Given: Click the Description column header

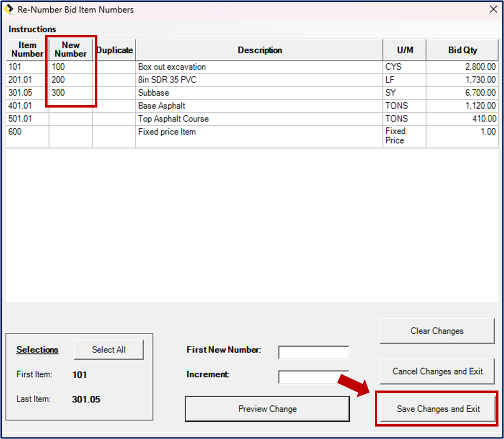Looking at the screenshot, I should (260, 50).
